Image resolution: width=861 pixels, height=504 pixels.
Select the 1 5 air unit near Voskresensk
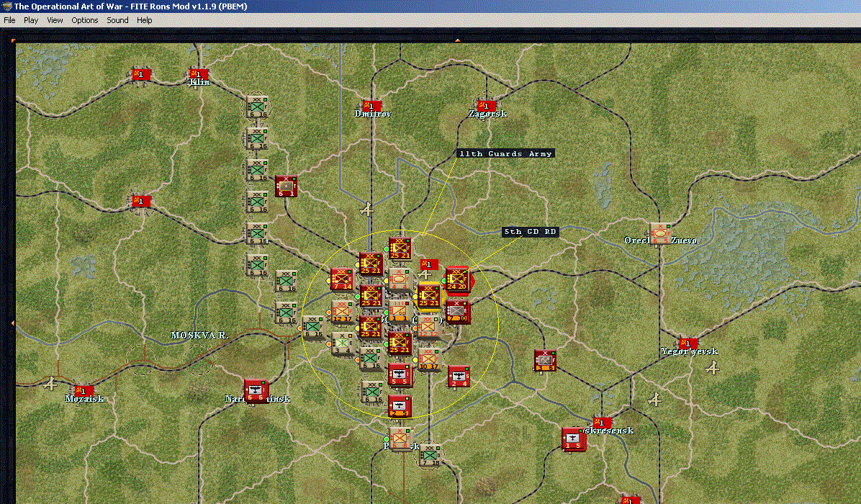573,439
